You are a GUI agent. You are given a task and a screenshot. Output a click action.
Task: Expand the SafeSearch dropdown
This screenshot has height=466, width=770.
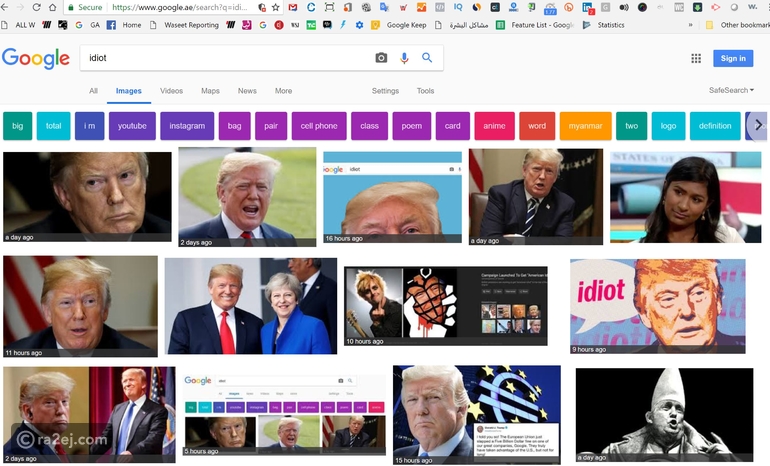(x=731, y=91)
